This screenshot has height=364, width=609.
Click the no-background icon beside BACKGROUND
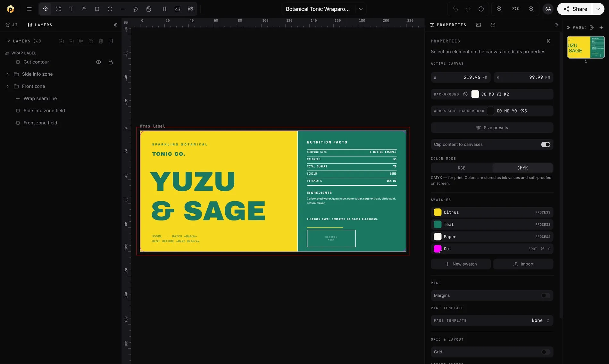pyautogui.click(x=465, y=94)
